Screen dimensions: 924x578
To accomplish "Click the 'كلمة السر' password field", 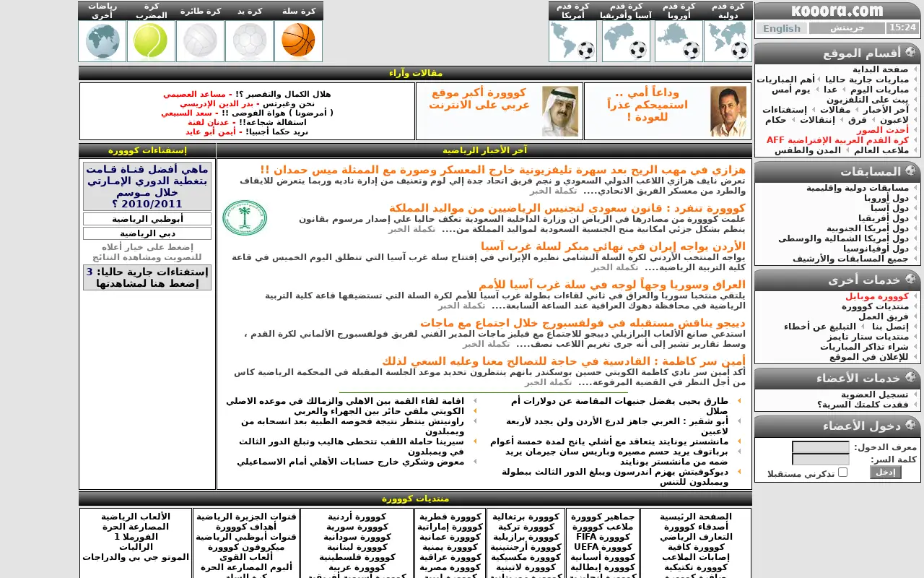I will (821, 460).
